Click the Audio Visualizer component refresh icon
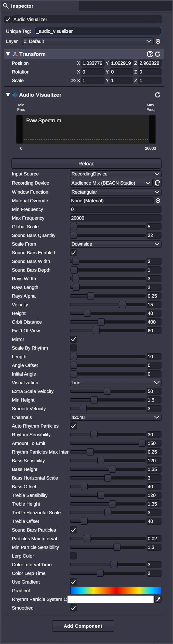This screenshot has height=644, width=173. coord(158,95)
